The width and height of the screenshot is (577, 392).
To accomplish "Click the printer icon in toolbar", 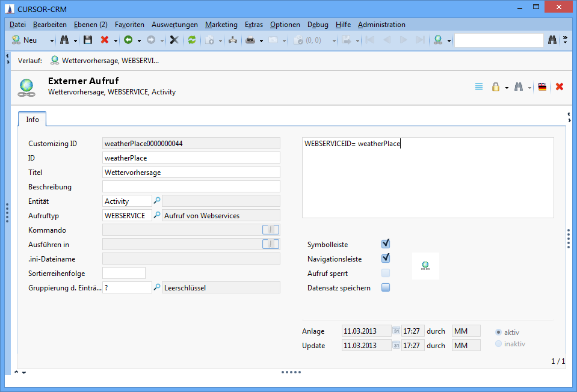I will (250, 40).
